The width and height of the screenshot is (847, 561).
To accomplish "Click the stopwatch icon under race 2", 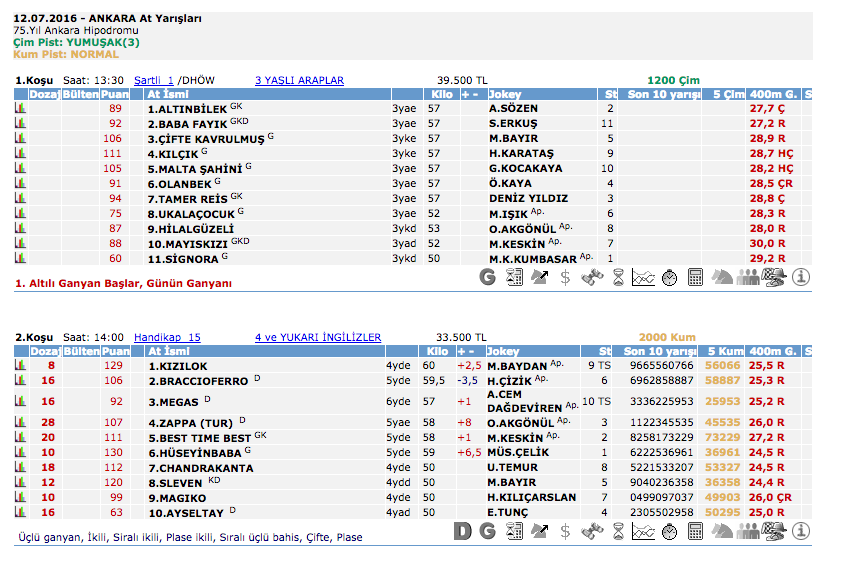I will [x=670, y=530].
